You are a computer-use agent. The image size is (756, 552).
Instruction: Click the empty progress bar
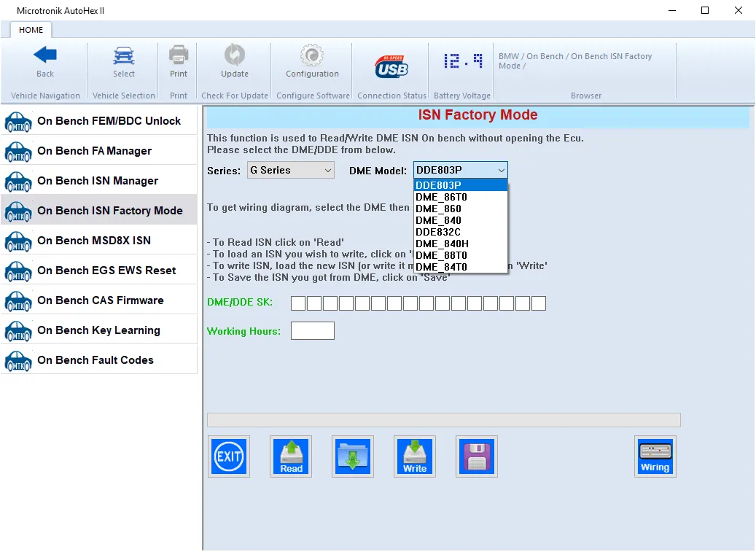(x=443, y=420)
